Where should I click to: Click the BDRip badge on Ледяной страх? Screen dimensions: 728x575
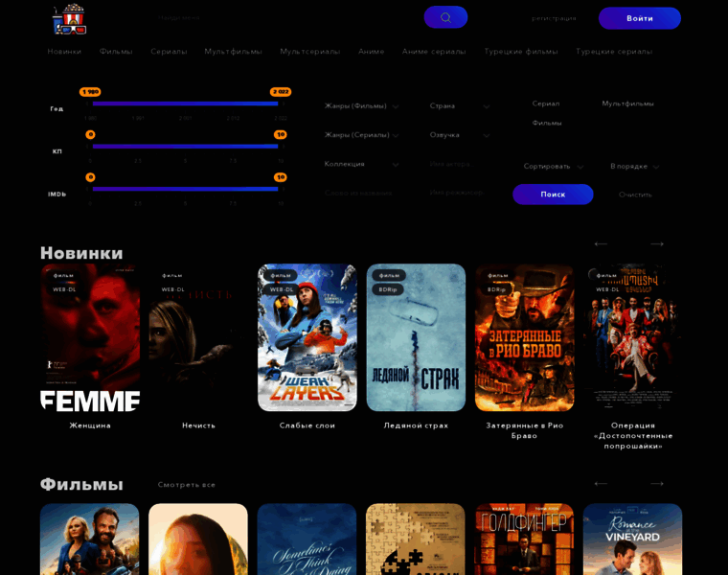tap(388, 289)
